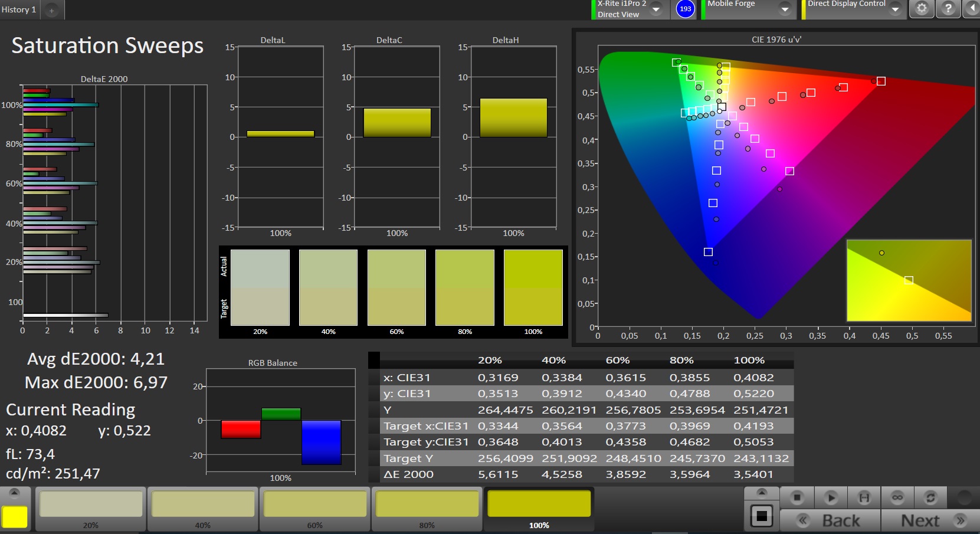Viewport: 980px width, 534px height.
Task: Click the Saturation Sweeps page title
Action: (x=107, y=45)
